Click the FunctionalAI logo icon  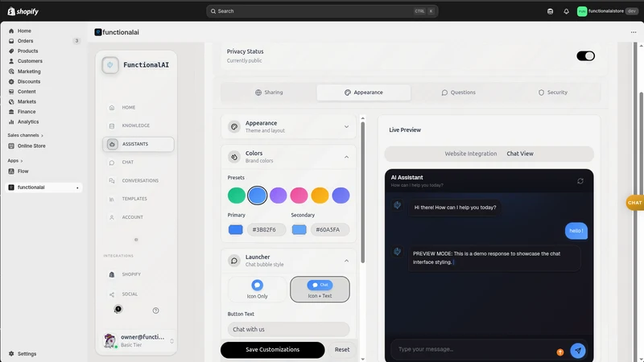pyautogui.click(x=110, y=65)
